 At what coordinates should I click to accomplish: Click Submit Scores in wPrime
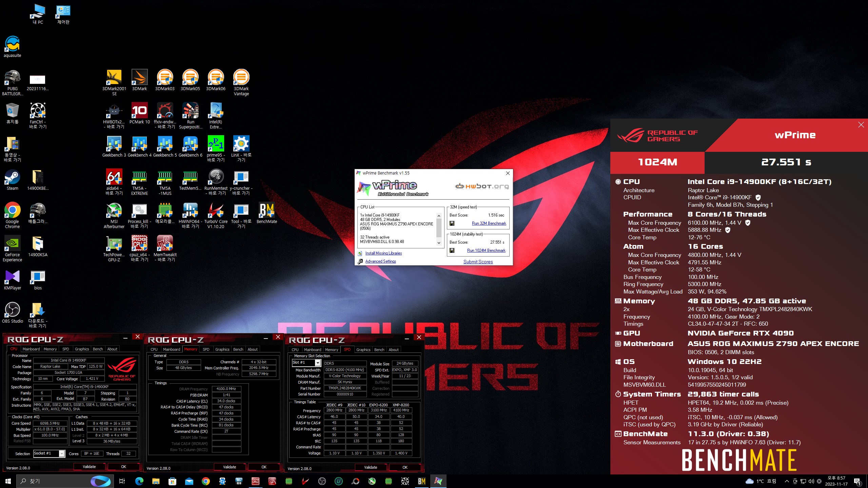(x=478, y=262)
